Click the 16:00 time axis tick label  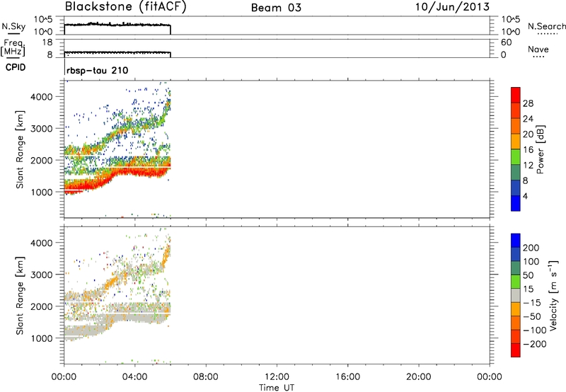pyautogui.click(x=347, y=377)
